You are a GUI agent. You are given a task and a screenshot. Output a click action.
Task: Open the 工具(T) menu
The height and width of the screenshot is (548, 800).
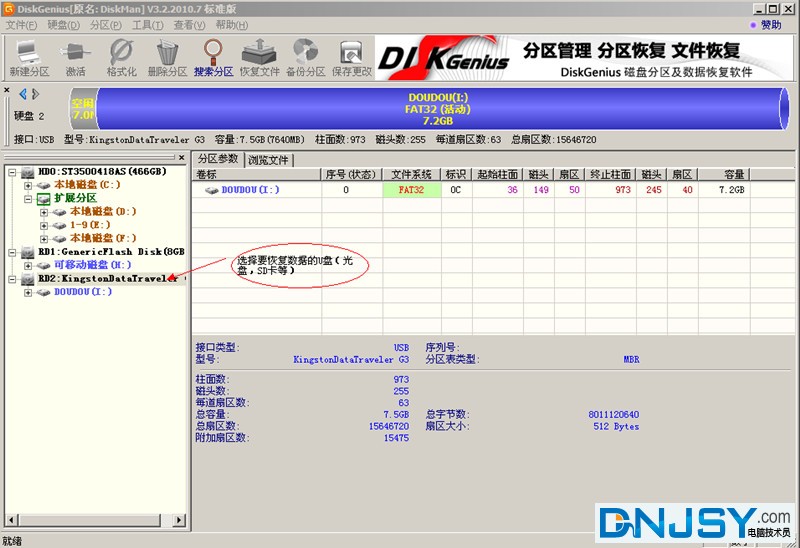pyautogui.click(x=147, y=25)
